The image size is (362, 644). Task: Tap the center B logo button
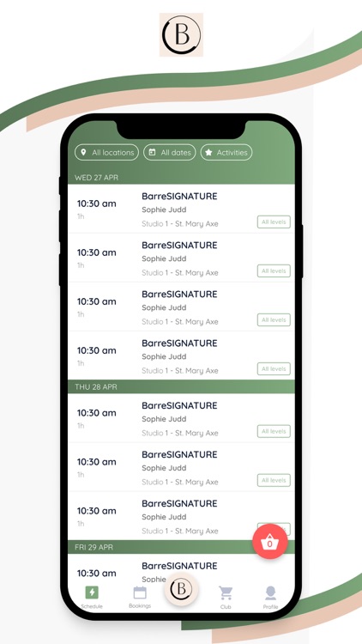pyautogui.click(x=181, y=589)
